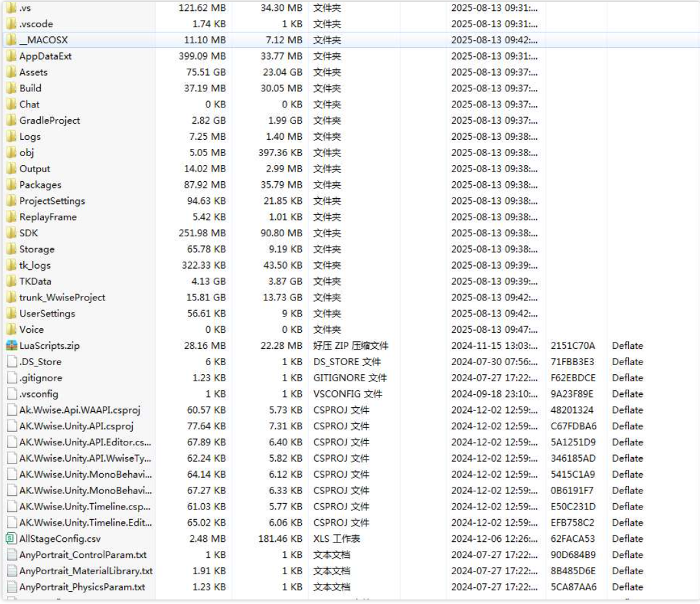Viewport: 700px width, 604px height.
Task: Click the .DS_Store file icon
Action: coord(11,362)
